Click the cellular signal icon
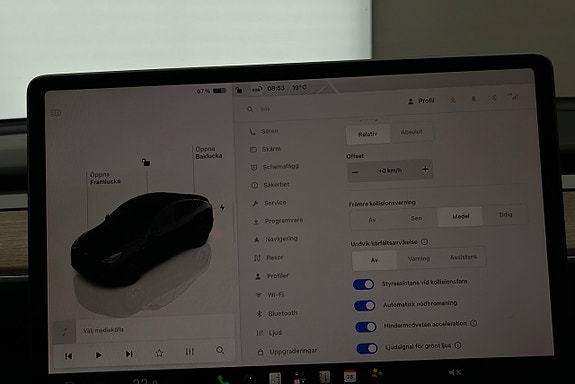 tap(512, 97)
